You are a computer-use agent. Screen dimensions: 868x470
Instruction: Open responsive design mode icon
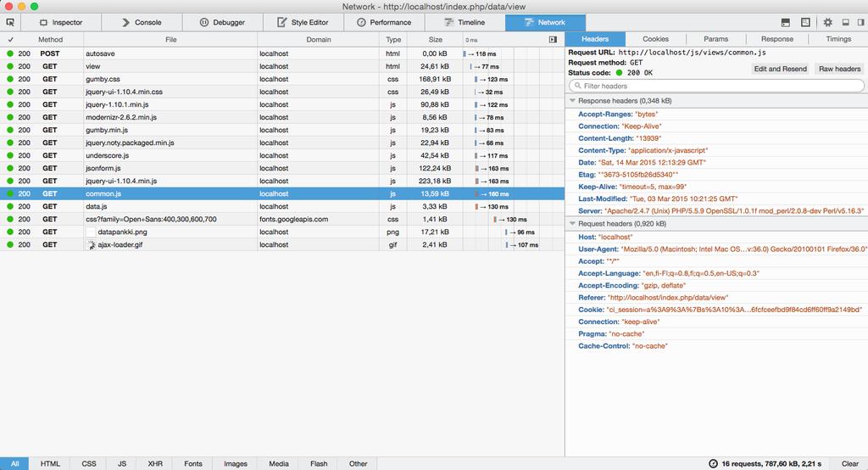(805, 22)
